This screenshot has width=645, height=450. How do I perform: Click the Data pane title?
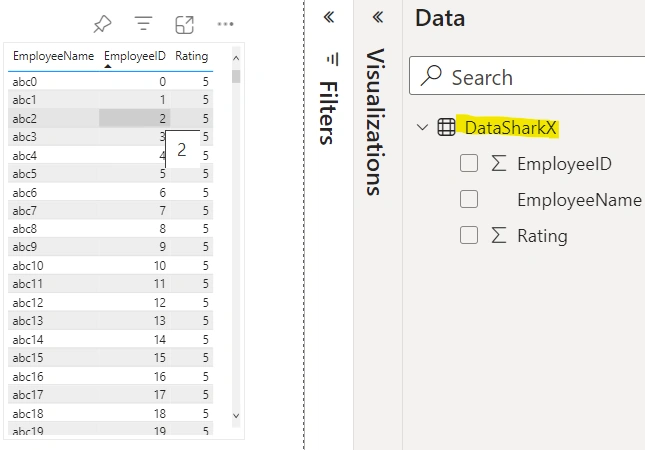440,19
